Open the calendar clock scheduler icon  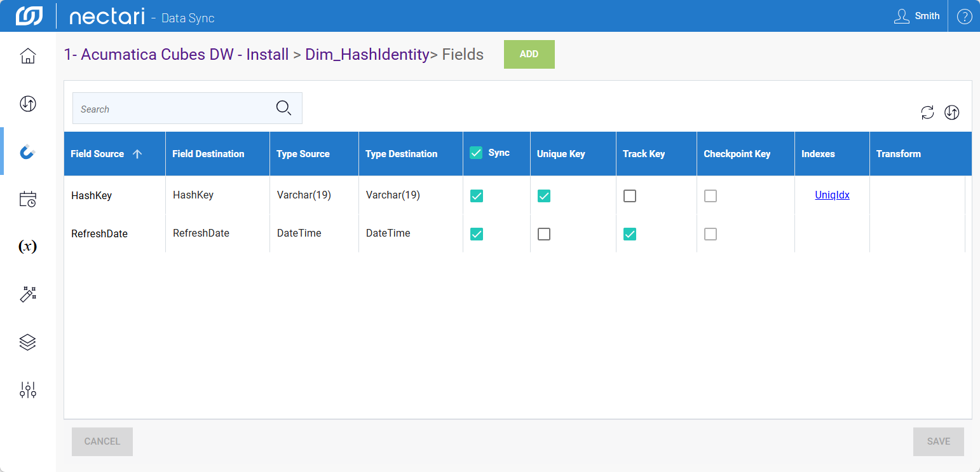[28, 200]
